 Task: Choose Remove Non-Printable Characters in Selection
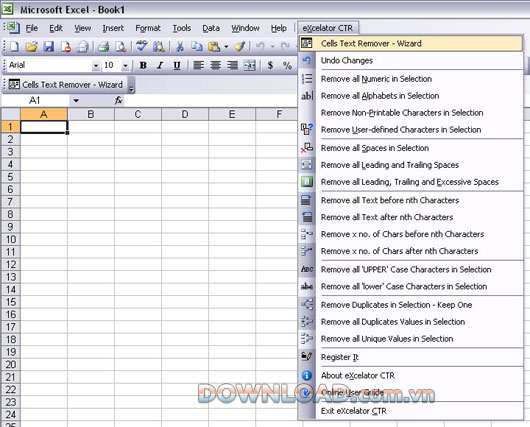411,113
